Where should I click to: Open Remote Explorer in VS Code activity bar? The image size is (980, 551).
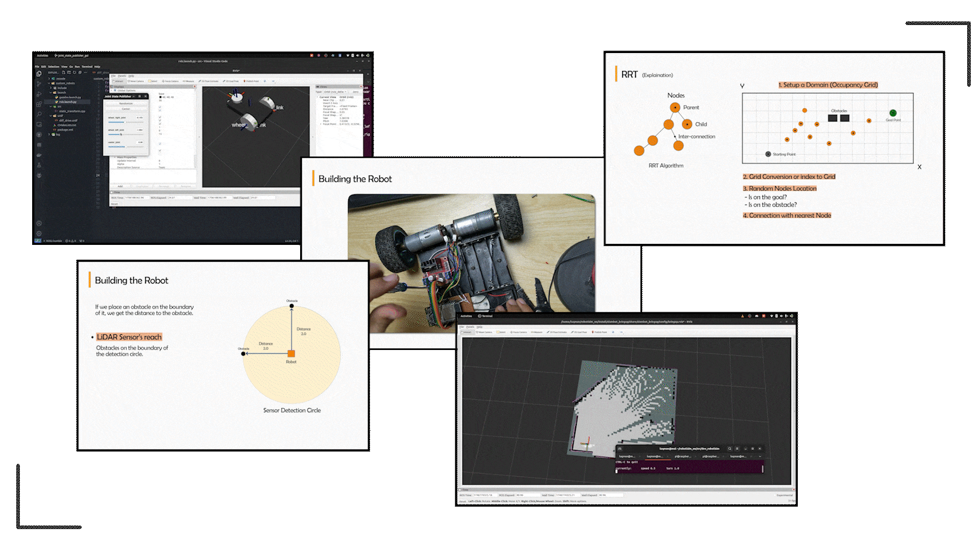(x=39, y=124)
